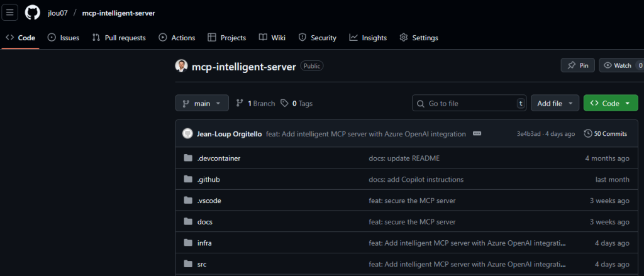Open 'docs: update README' commit message
The width and height of the screenshot is (644, 276).
pyautogui.click(x=404, y=158)
